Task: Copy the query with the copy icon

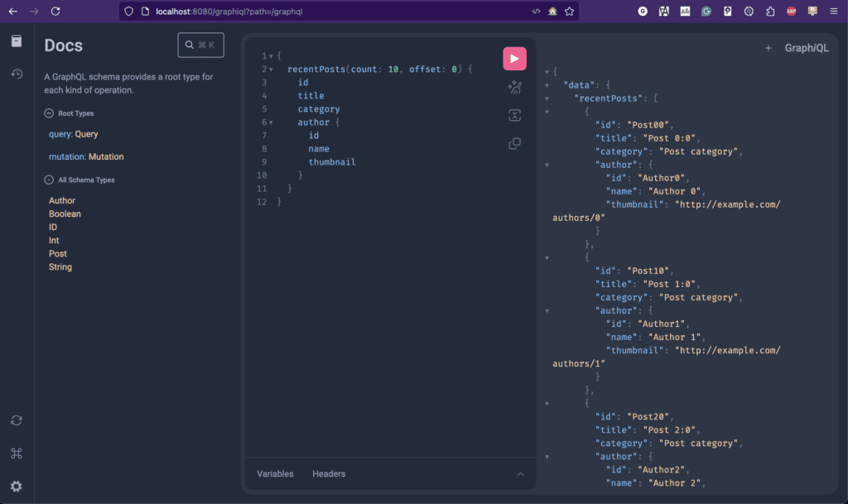Action: click(514, 142)
